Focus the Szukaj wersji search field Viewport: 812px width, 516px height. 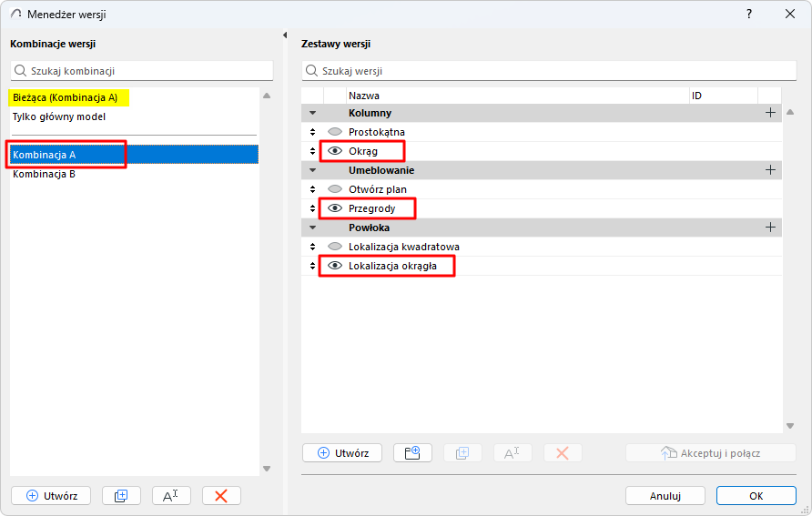(549, 71)
